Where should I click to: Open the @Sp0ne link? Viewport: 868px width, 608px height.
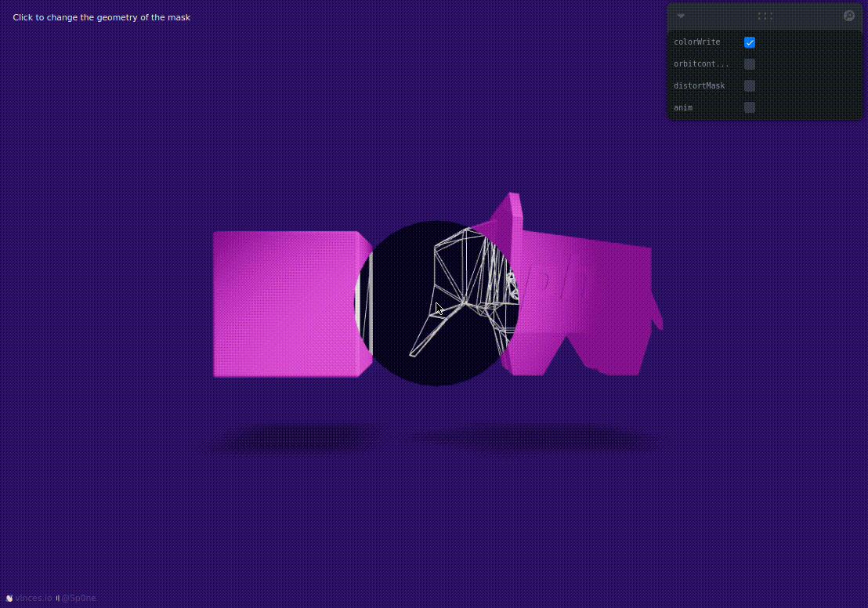[78, 598]
